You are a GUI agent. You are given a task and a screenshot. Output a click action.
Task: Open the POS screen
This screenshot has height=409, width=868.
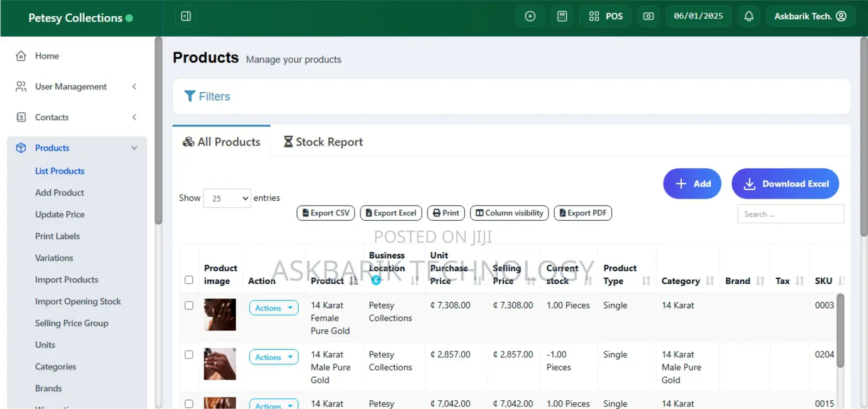pos(606,16)
